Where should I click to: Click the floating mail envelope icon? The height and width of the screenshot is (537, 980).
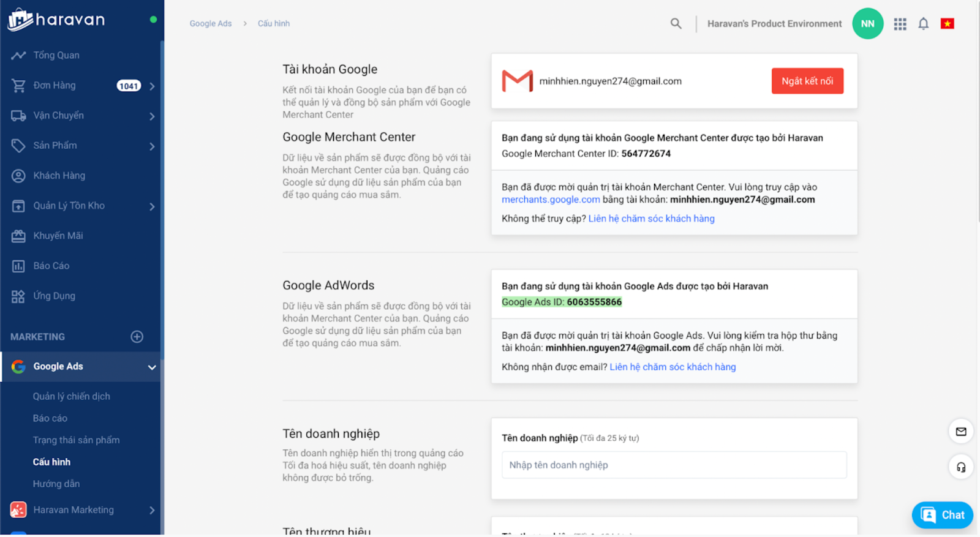(x=960, y=432)
